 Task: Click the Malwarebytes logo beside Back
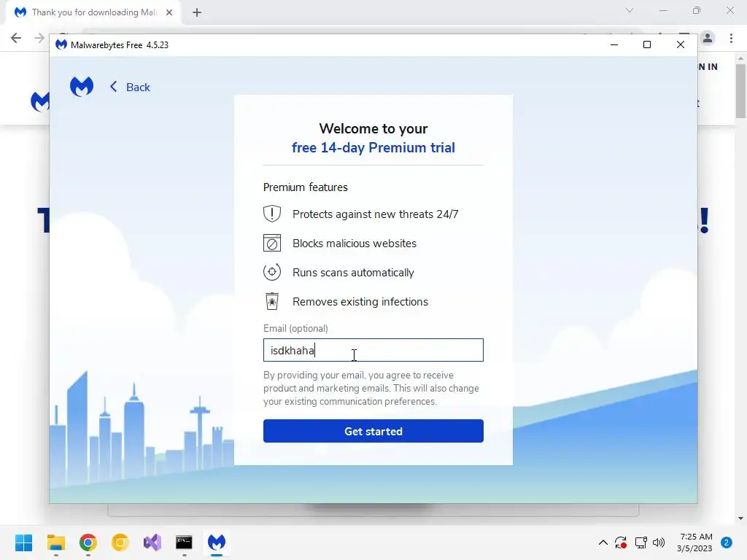82,87
